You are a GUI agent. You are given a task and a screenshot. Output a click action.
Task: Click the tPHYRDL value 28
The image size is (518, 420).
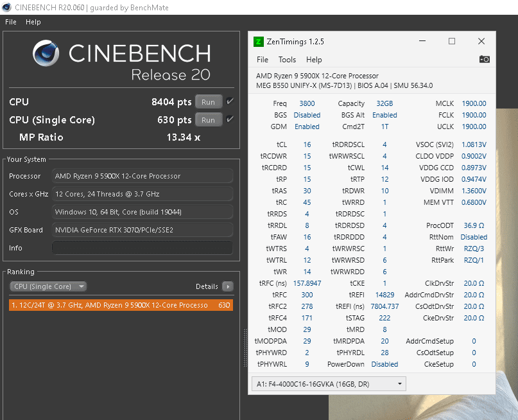[384, 353]
